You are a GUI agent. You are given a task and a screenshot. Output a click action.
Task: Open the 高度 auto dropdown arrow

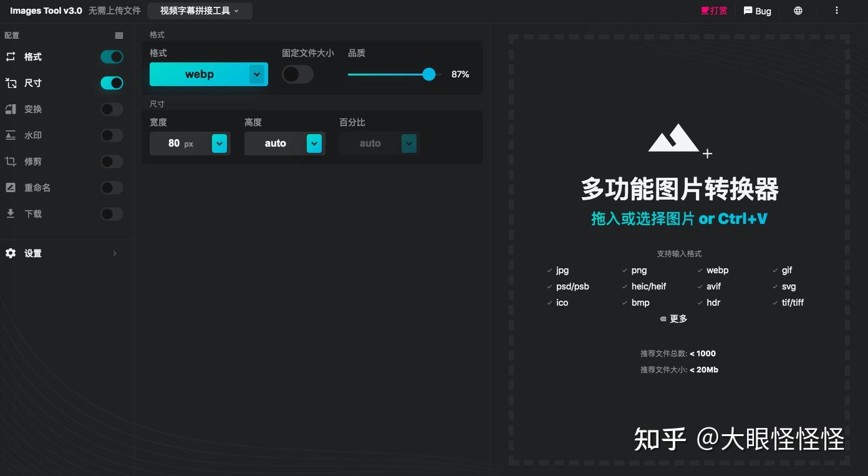(x=314, y=143)
